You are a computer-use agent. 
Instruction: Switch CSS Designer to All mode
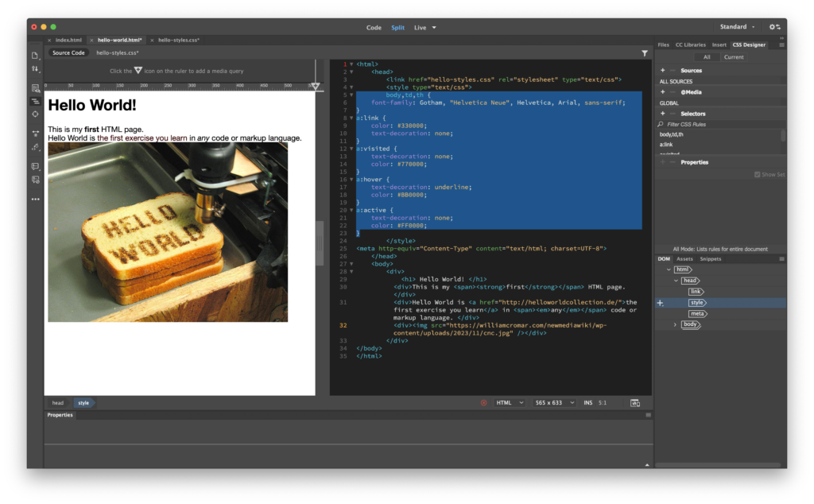click(x=707, y=57)
